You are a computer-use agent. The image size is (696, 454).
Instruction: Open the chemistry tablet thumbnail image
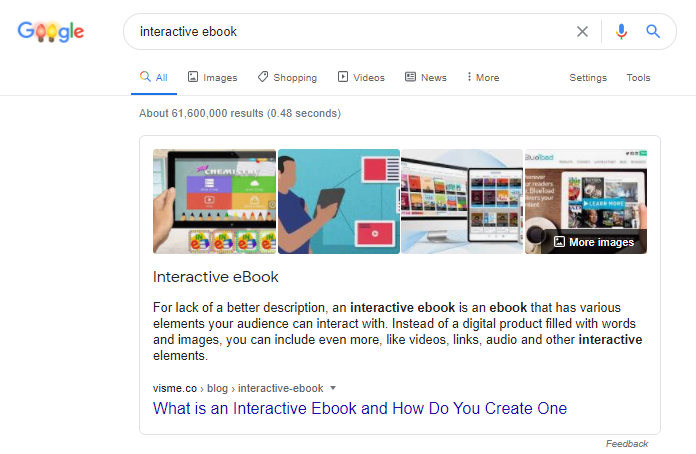(x=214, y=201)
